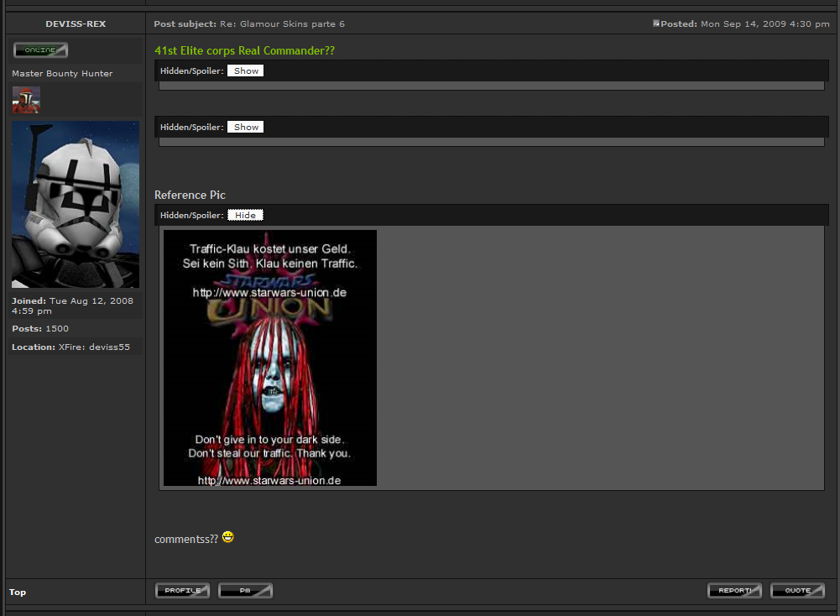Viewport: 840px width, 616px height.
Task: Show the first Hidden/Spoiler section
Action: [245, 70]
